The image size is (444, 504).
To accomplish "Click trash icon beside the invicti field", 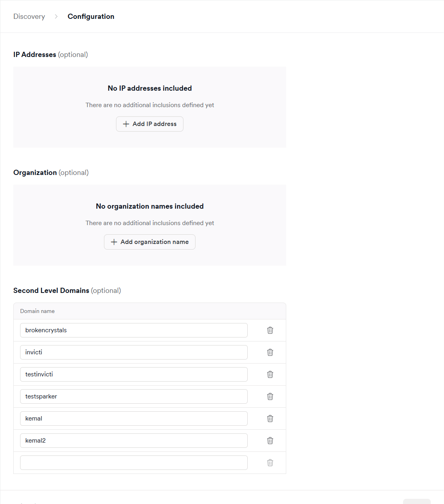I will [270, 352].
